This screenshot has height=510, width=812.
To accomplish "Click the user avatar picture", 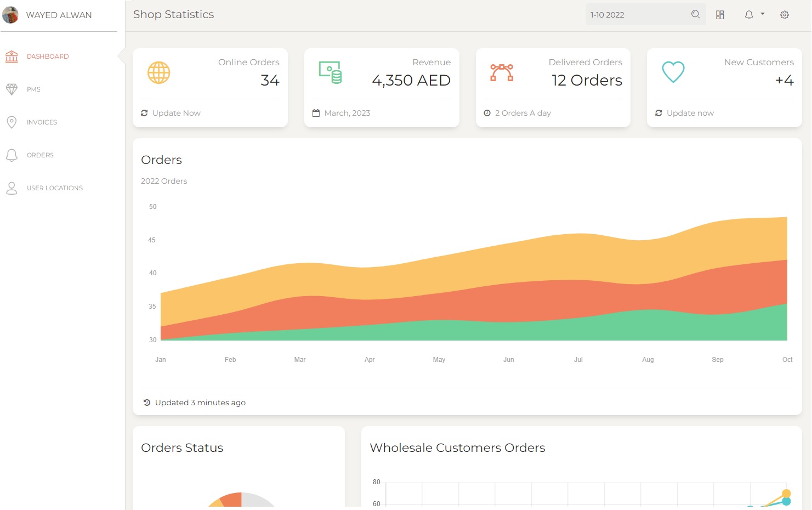I will 10,15.
